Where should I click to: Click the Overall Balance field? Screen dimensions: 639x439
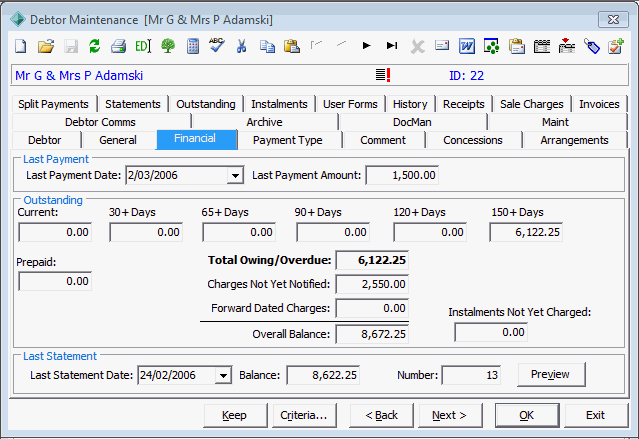click(372, 334)
